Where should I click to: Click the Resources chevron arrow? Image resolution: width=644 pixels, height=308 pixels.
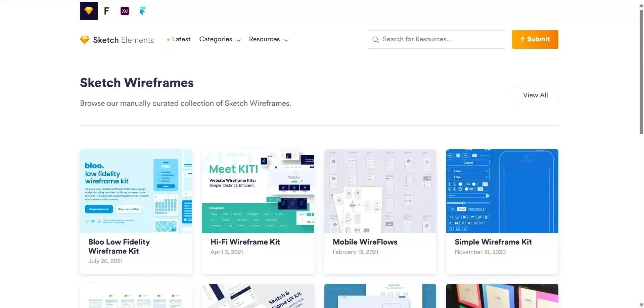(x=286, y=40)
